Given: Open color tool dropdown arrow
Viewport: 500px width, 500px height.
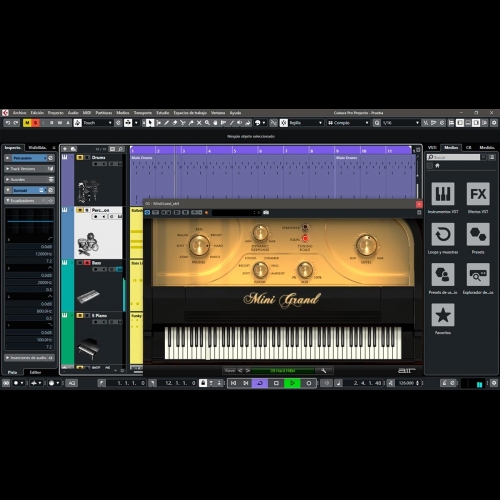Looking at the screenshot, I should (x=264, y=123).
